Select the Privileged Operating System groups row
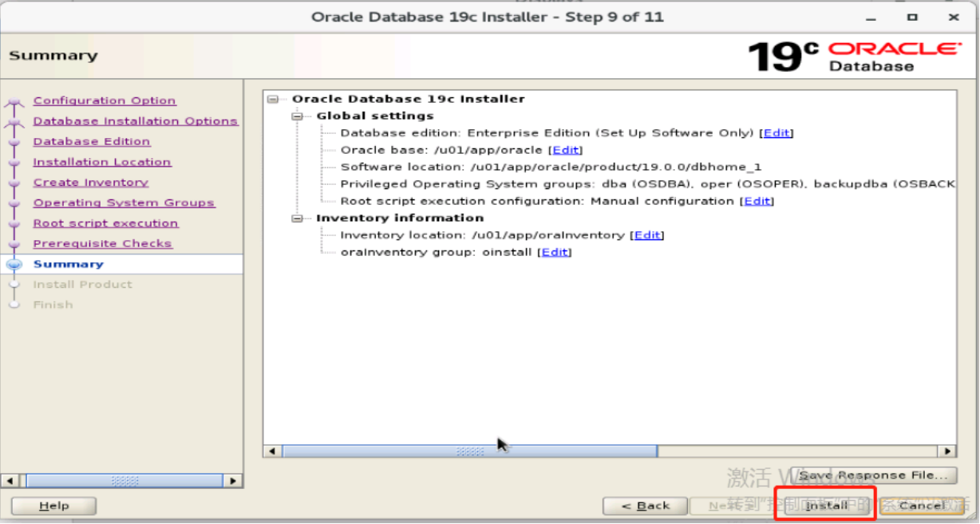 pos(647,184)
